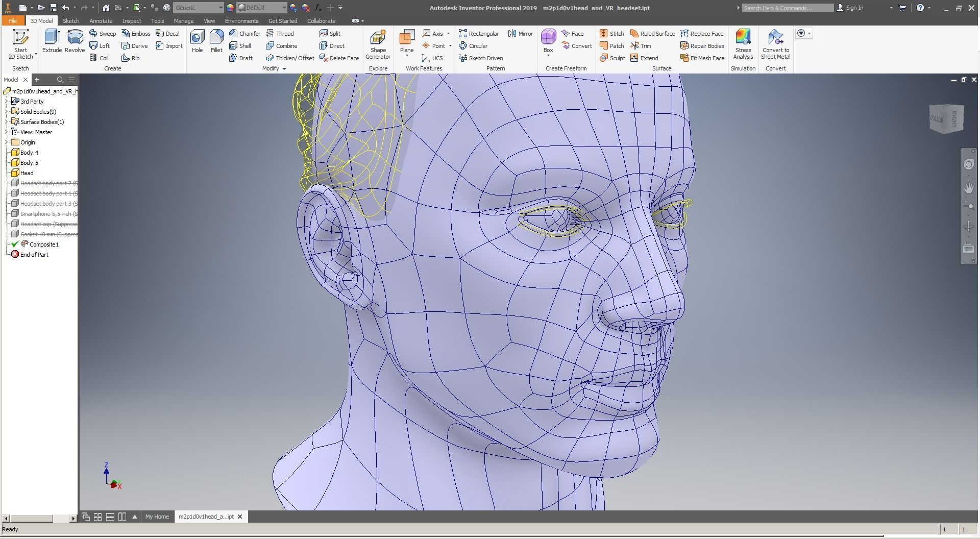
Task: Use the Combine tool
Action: click(281, 46)
